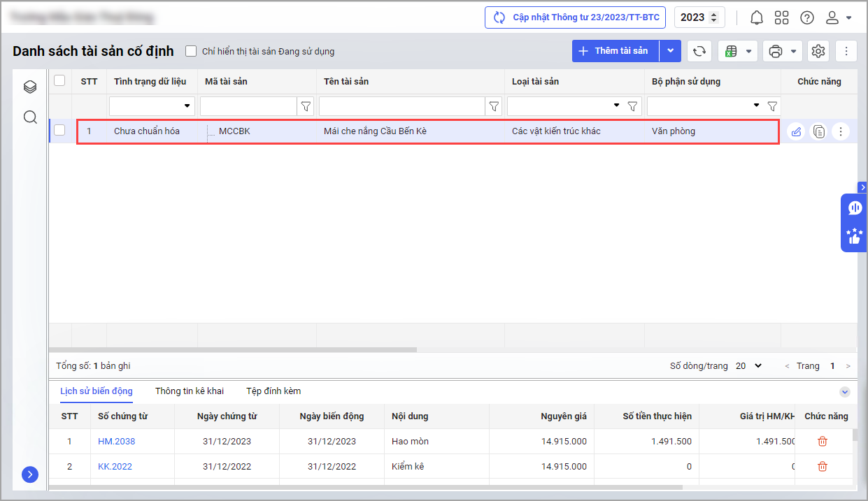Click the refresh data icon
The height and width of the screenshot is (501, 868).
[699, 51]
